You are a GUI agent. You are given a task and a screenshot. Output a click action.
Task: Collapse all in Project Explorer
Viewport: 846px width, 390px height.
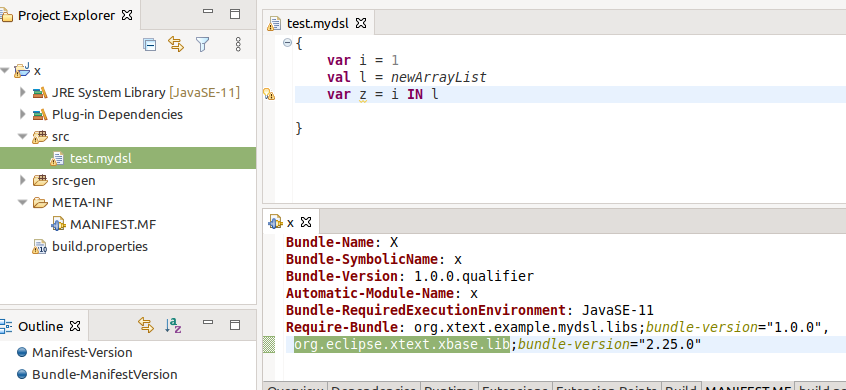coord(149,44)
